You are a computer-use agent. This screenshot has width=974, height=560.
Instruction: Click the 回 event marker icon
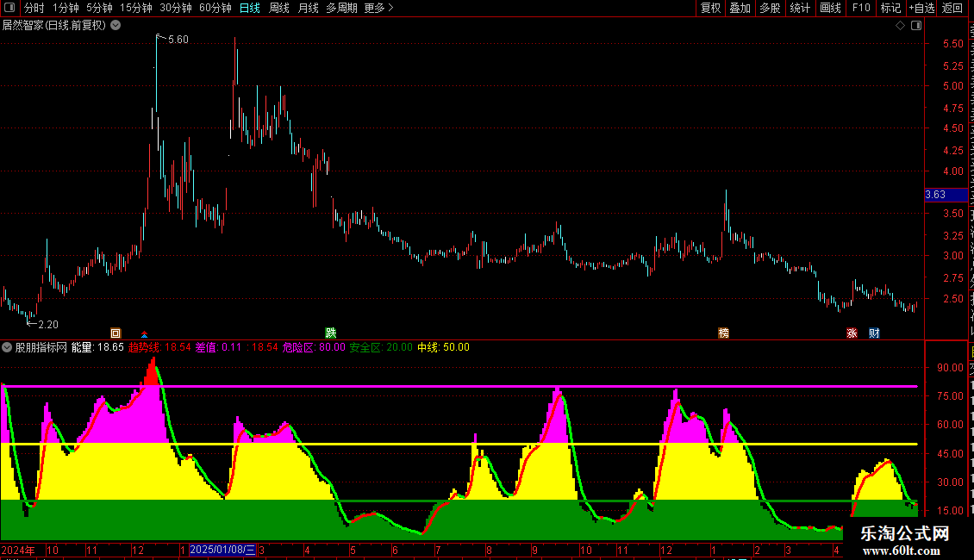[x=116, y=333]
